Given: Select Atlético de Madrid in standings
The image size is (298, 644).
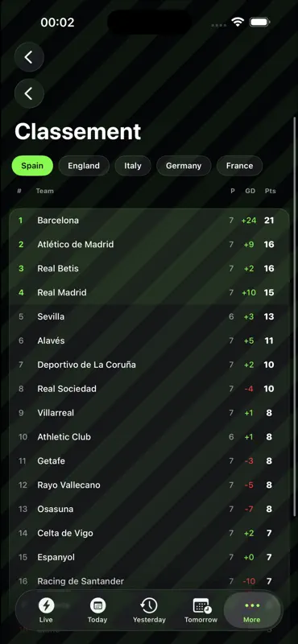Looking at the screenshot, I should pos(149,245).
